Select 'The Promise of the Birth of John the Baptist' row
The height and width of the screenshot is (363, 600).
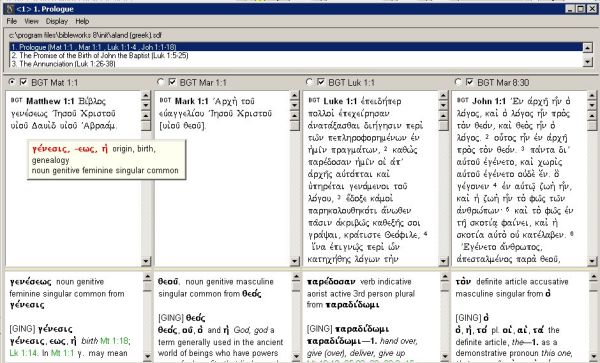(295, 55)
